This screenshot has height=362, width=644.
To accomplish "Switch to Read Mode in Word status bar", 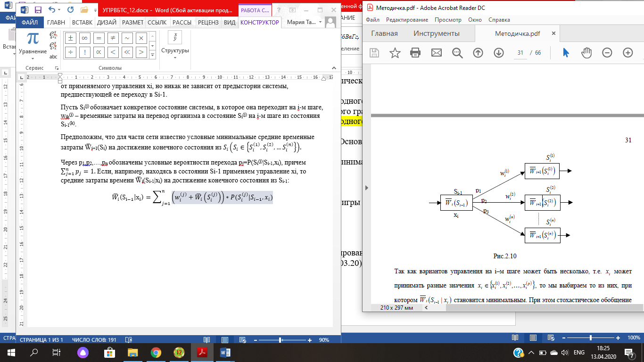I will (206, 340).
